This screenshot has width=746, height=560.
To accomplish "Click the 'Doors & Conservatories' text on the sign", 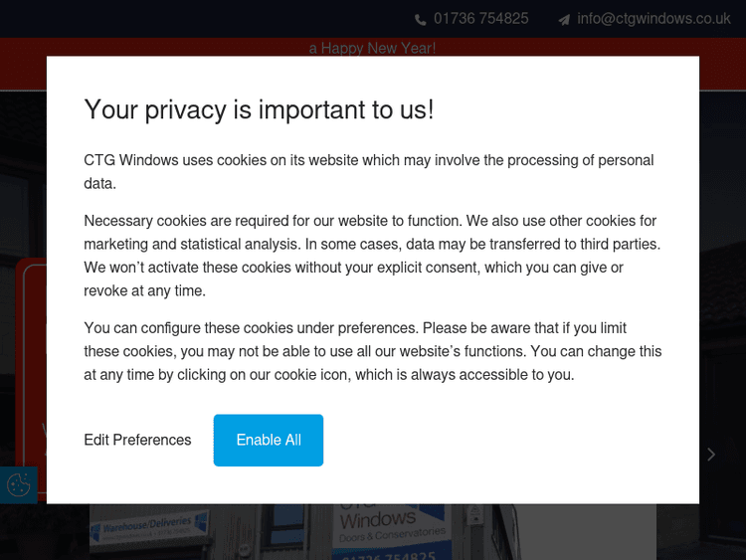I will point(393,535).
